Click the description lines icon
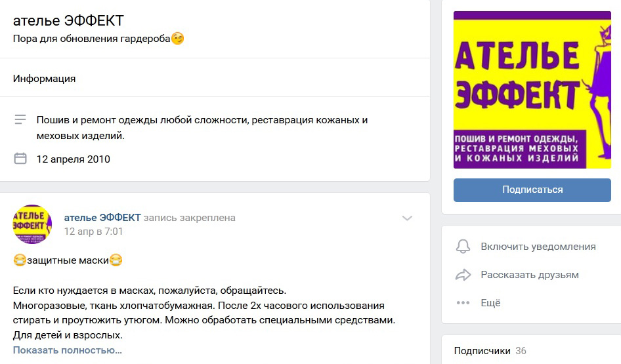Screen dimensions: 621x364 click(x=20, y=120)
